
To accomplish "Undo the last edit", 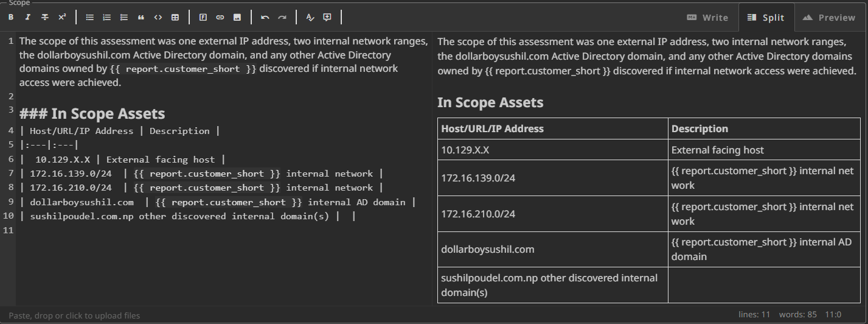I will pos(265,18).
